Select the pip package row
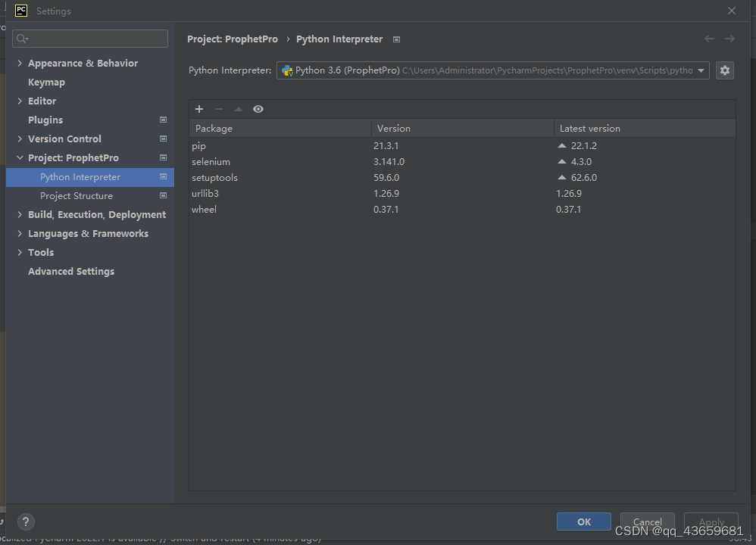This screenshot has width=756, height=545. (x=462, y=145)
